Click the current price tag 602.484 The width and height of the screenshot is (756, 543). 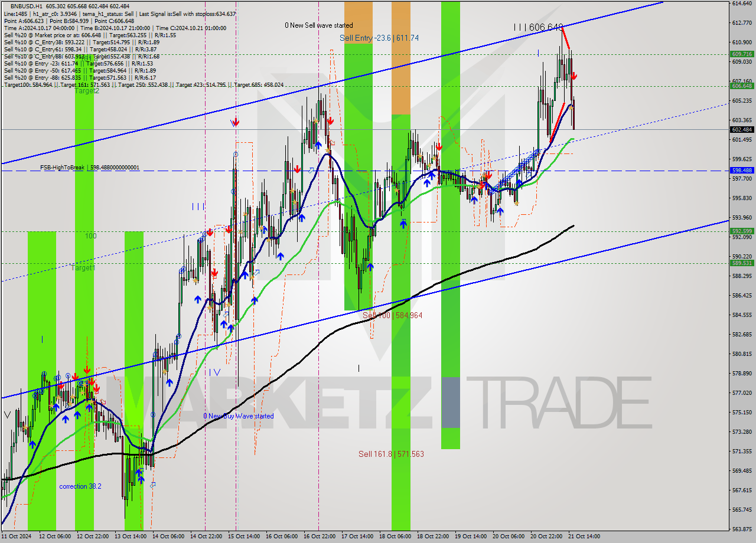point(742,129)
